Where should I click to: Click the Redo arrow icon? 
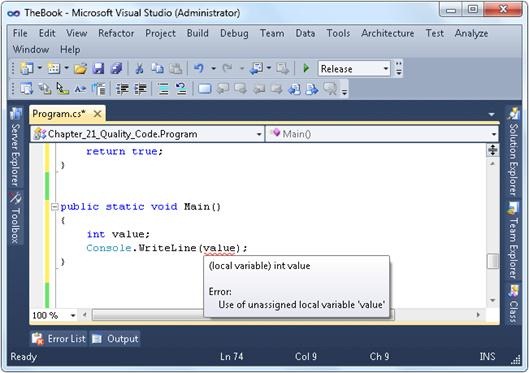click(x=228, y=69)
